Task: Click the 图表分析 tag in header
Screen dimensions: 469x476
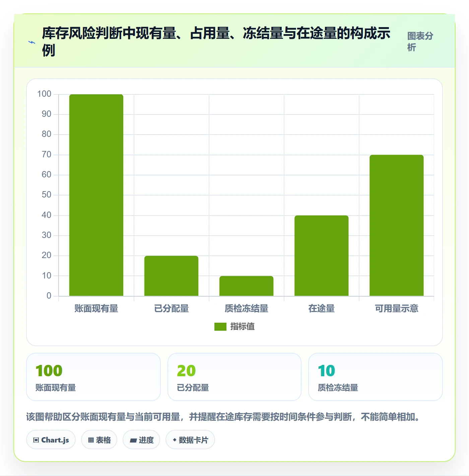Action: tap(420, 42)
